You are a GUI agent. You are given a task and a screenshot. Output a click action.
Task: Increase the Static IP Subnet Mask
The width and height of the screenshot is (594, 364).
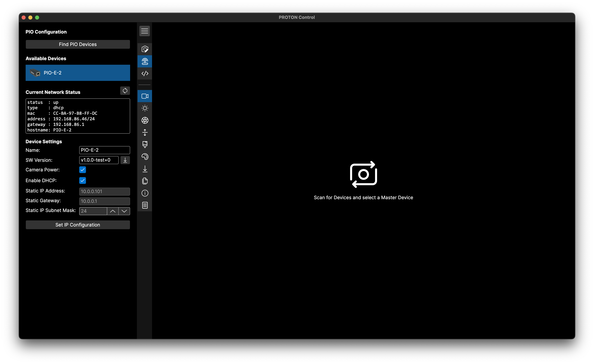113,211
